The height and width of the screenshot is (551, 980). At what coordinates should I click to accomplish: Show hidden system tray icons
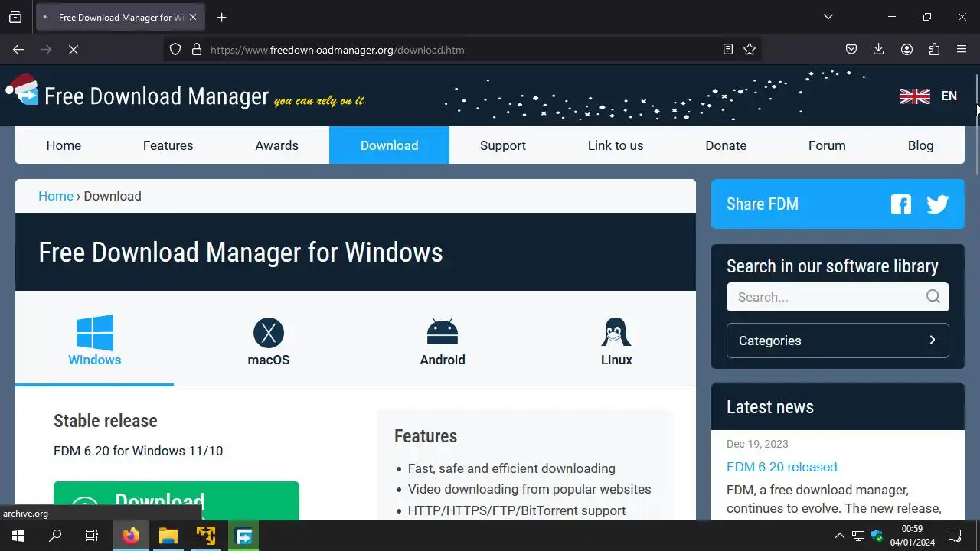(839, 536)
